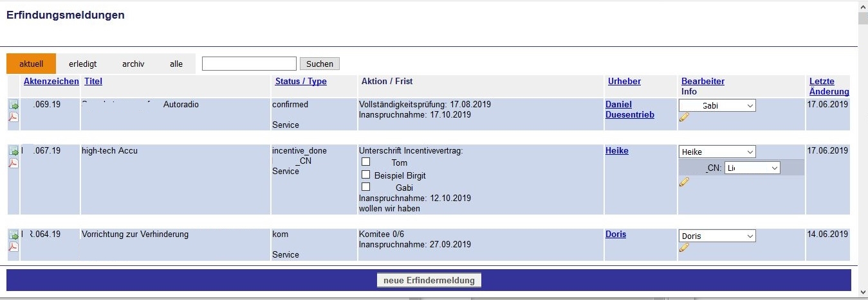Click the pencil edit icon below the Doris dropdown
The image size is (868, 300).
(x=684, y=247)
